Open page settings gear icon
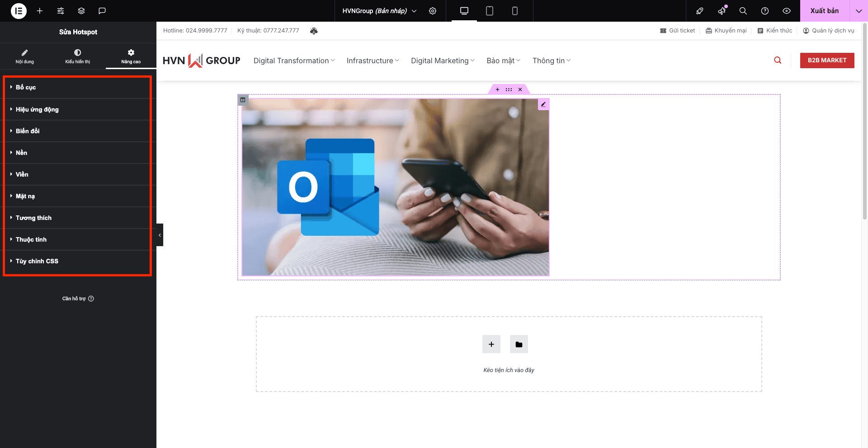 pos(433,11)
